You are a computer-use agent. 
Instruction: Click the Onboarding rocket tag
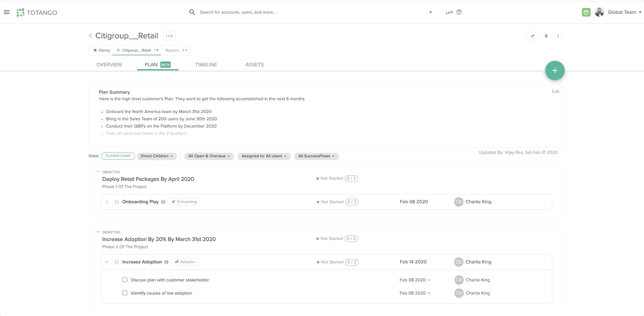click(x=184, y=202)
